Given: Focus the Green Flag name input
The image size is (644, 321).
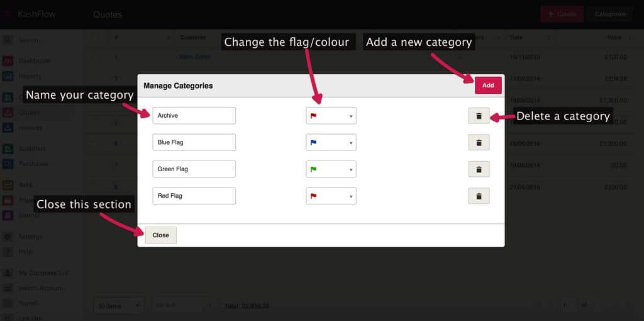Looking at the screenshot, I should pos(194,169).
